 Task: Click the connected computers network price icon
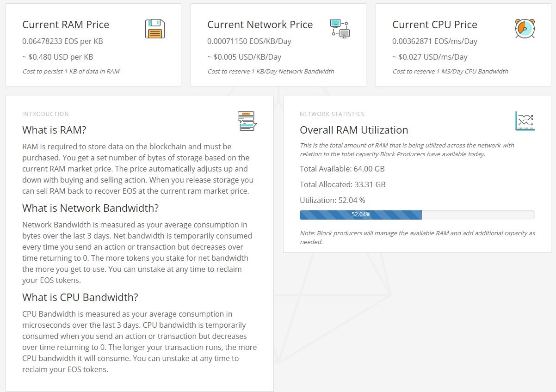(340, 29)
